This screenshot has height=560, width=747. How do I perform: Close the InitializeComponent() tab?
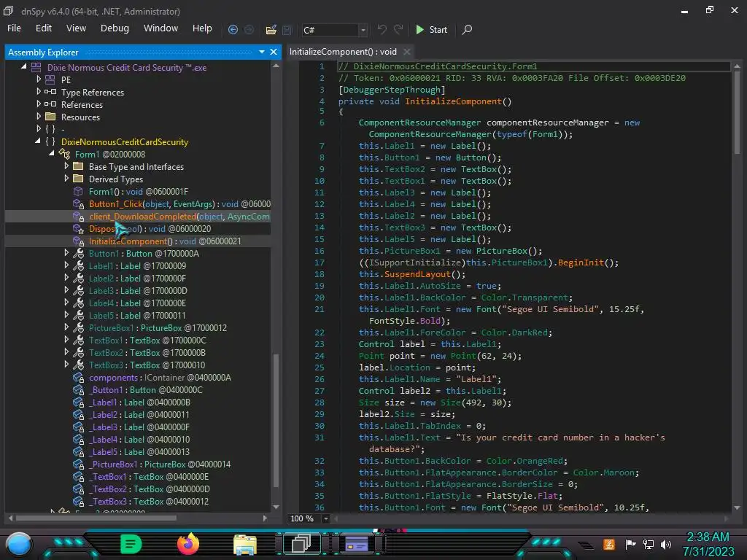click(407, 52)
